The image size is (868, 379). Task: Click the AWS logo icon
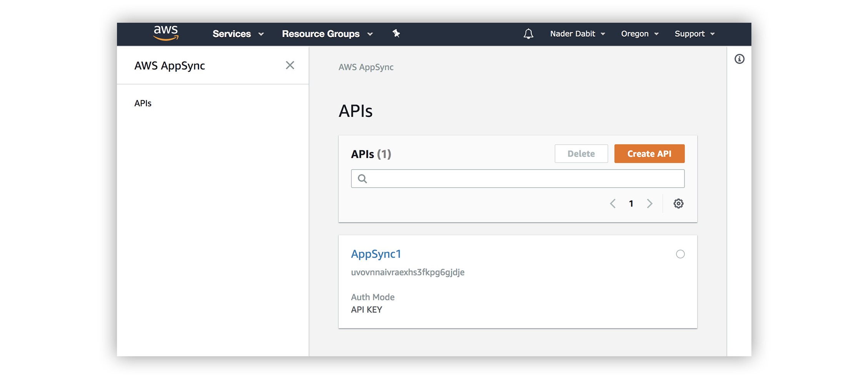pyautogui.click(x=166, y=33)
